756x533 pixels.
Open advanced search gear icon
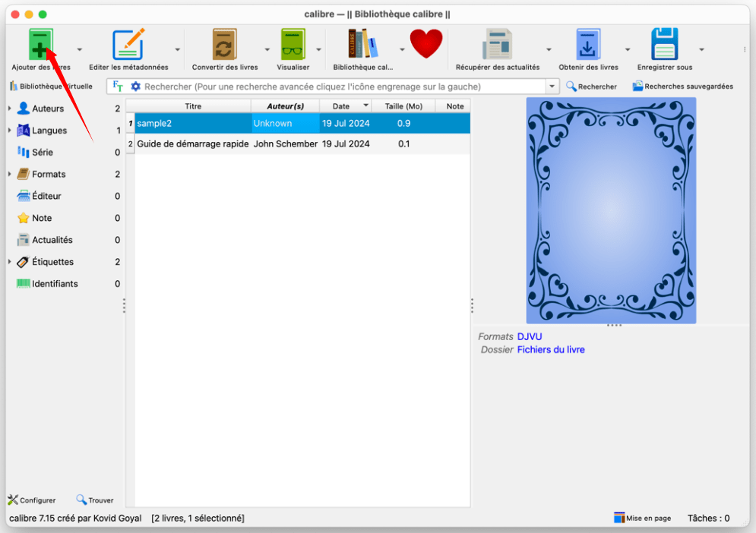click(x=135, y=87)
